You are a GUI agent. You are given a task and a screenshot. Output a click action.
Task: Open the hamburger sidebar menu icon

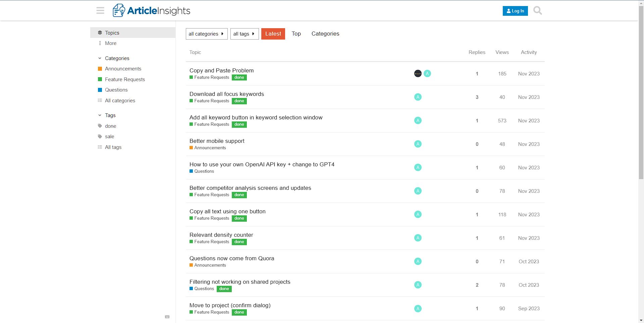coord(100,10)
